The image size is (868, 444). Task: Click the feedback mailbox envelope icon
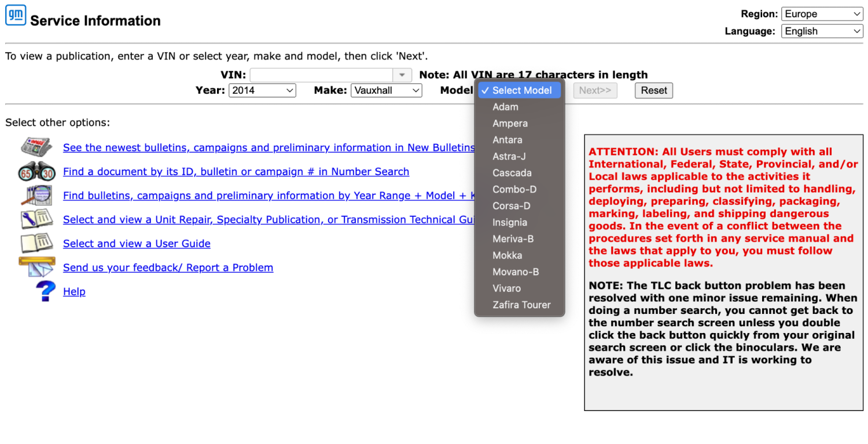pyautogui.click(x=36, y=267)
